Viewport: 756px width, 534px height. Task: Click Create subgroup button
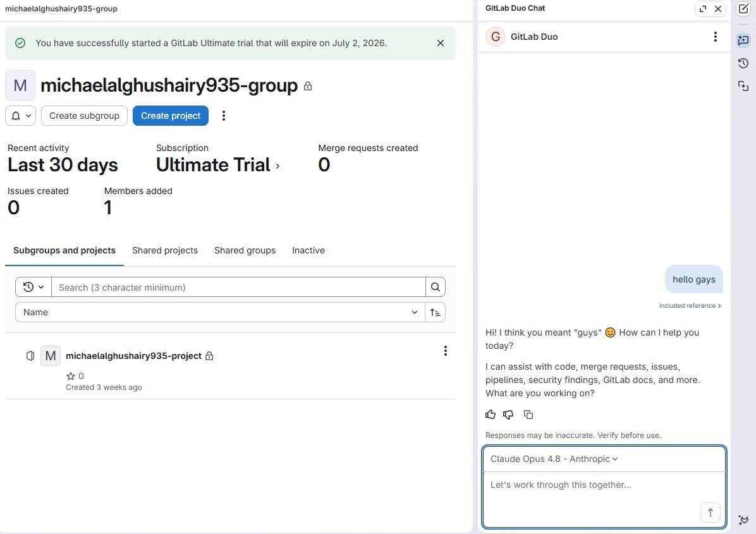tap(84, 116)
